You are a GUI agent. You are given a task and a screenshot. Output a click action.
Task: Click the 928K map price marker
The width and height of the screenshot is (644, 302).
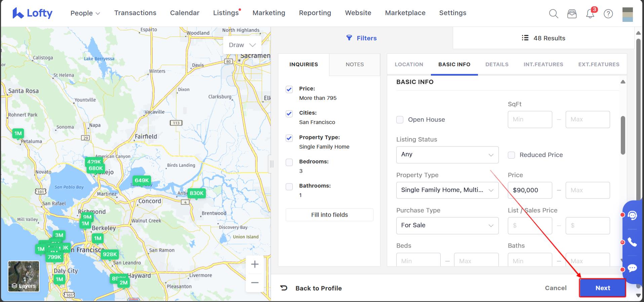point(110,254)
